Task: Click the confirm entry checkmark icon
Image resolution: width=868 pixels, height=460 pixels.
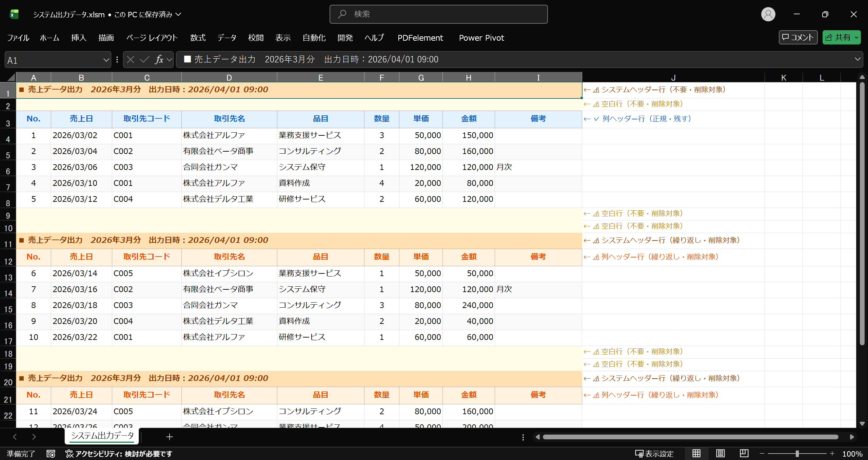Action: point(145,60)
